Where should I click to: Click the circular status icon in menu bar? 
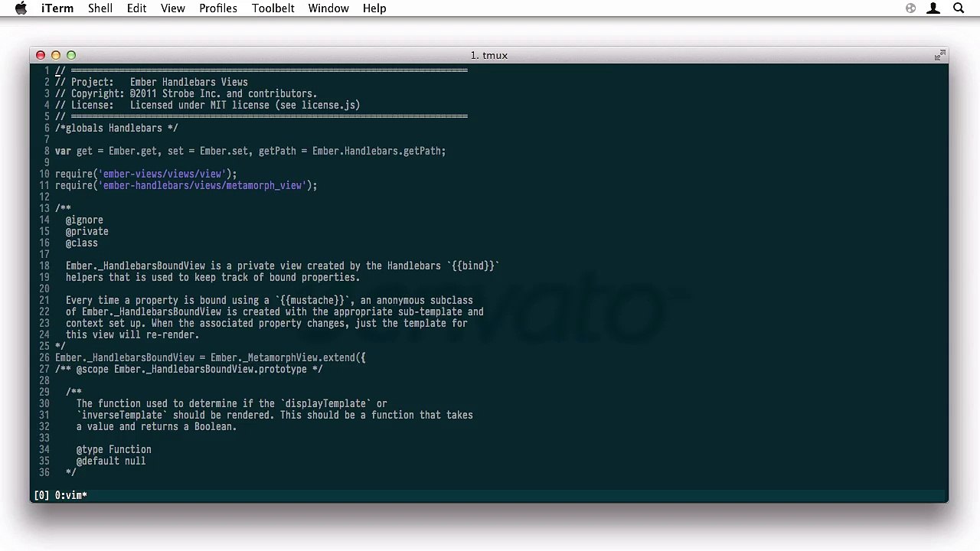(910, 8)
